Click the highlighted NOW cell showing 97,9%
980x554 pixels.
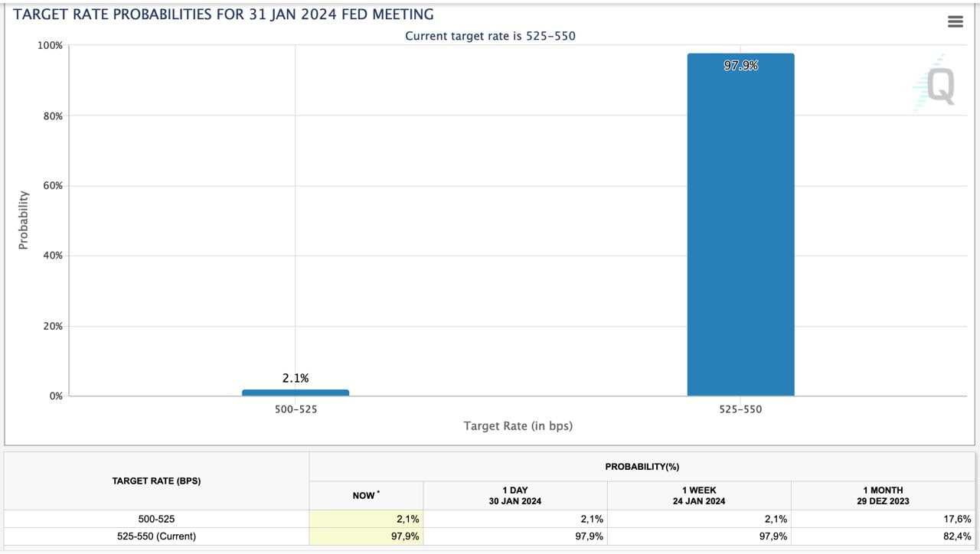click(x=366, y=536)
